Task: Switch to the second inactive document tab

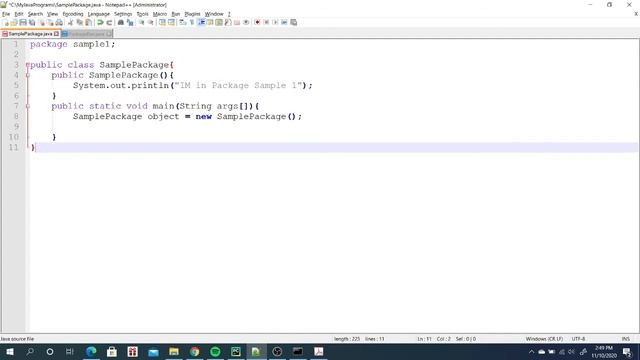Action: (x=87, y=34)
